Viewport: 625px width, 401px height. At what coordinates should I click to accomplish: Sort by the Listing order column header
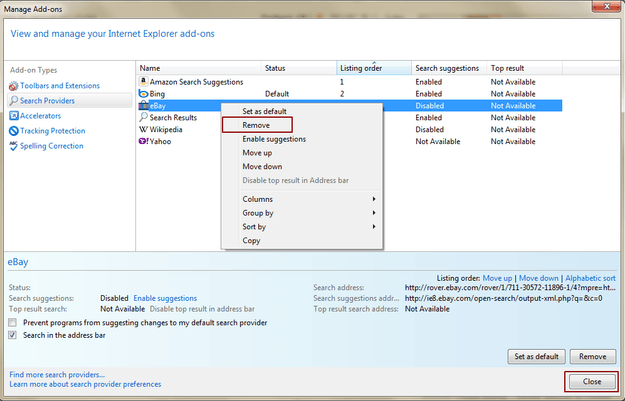pos(374,68)
